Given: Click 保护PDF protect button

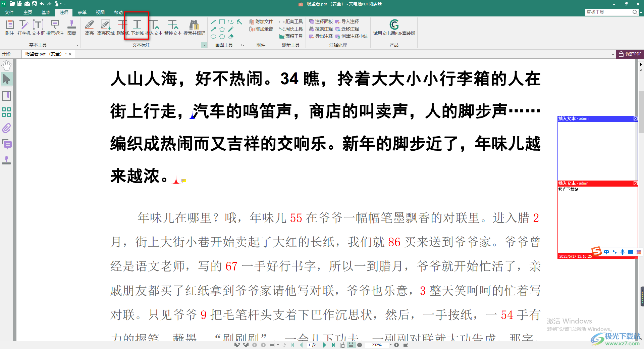Looking at the screenshot, I should click(630, 54).
